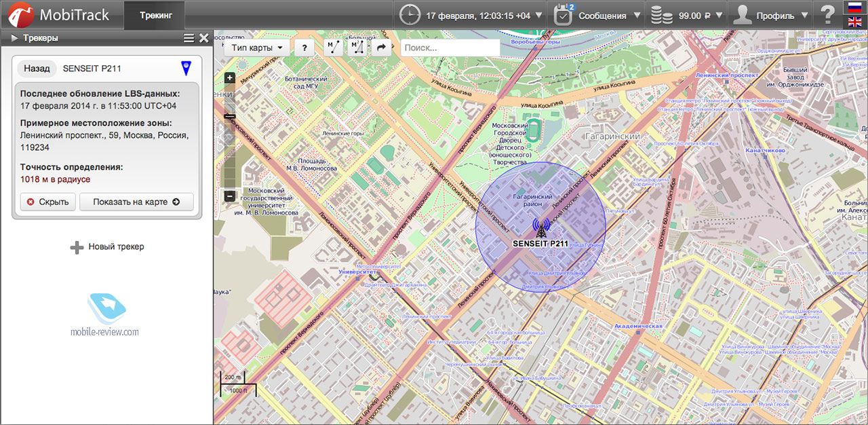
Task: Click the SENSEIT P211 map label
Action: point(540,243)
